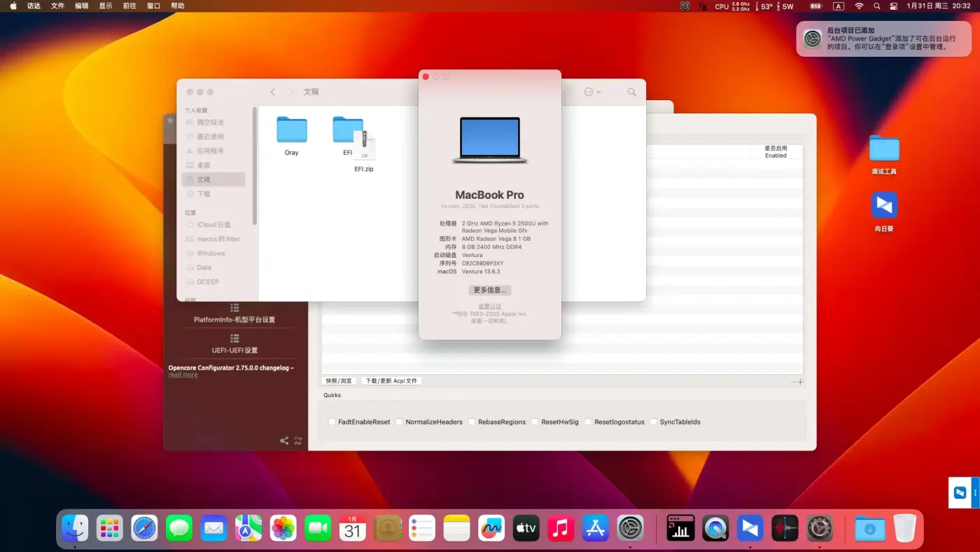Enable the FadtEnableReset quirk

331,421
